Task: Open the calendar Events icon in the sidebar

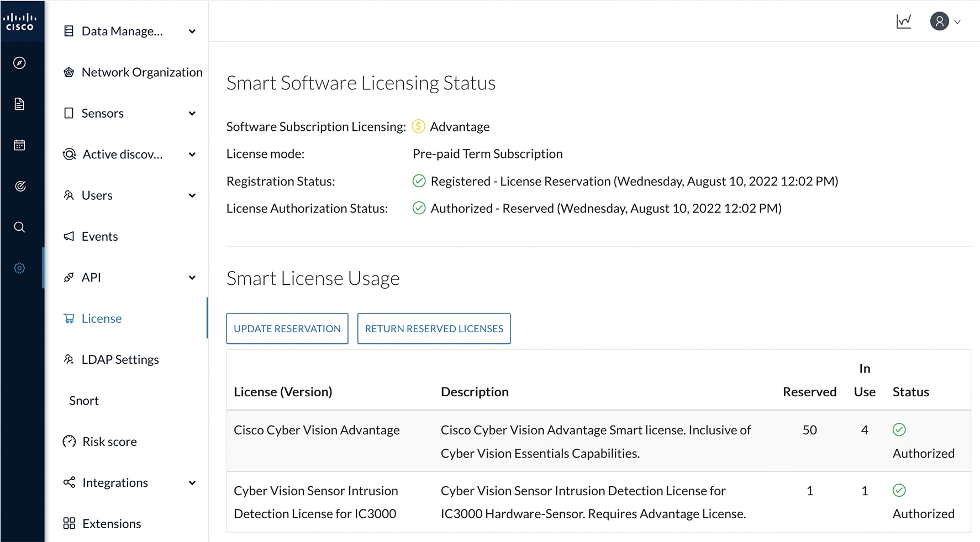Action: 20,145
